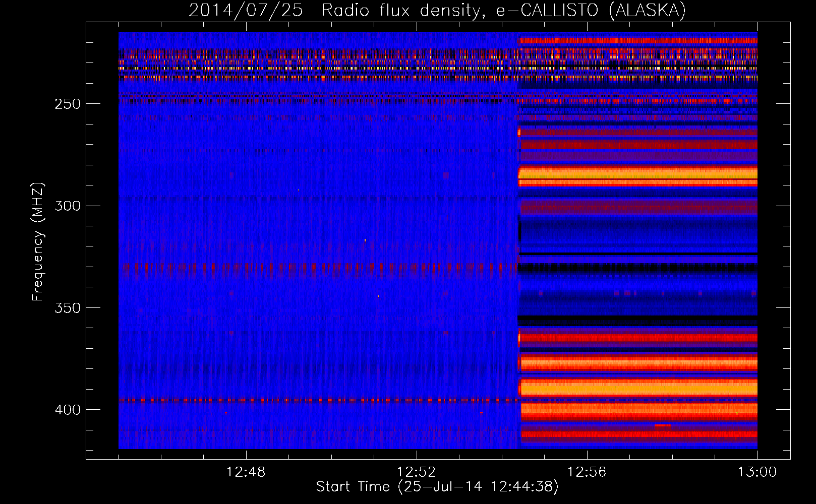Click the 'Start Time (25-Jul-14 12:44:38)' label
This screenshot has height=504, width=816.
tap(437, 486)
